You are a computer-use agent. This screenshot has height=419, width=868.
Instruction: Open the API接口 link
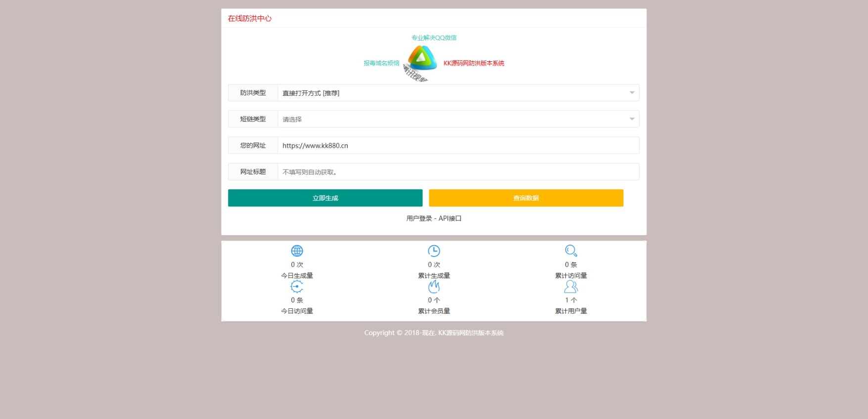tap(450, 218)
